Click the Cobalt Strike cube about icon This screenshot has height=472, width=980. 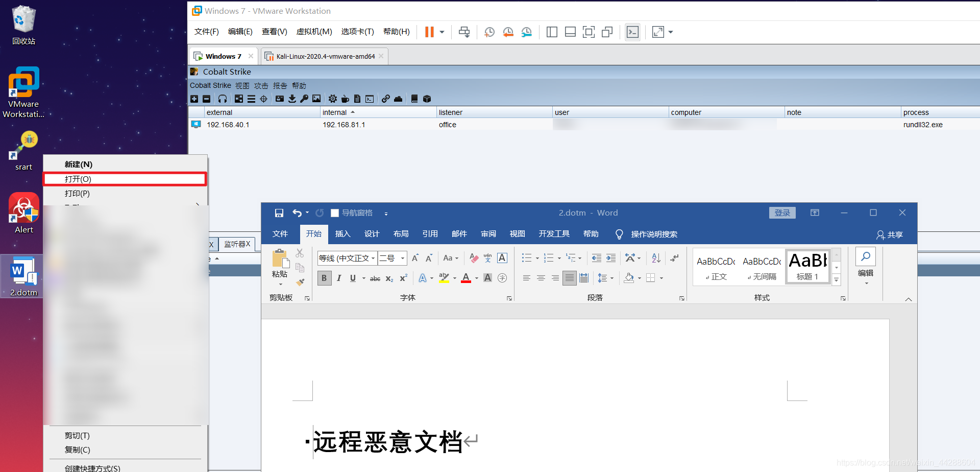[427, 99]
